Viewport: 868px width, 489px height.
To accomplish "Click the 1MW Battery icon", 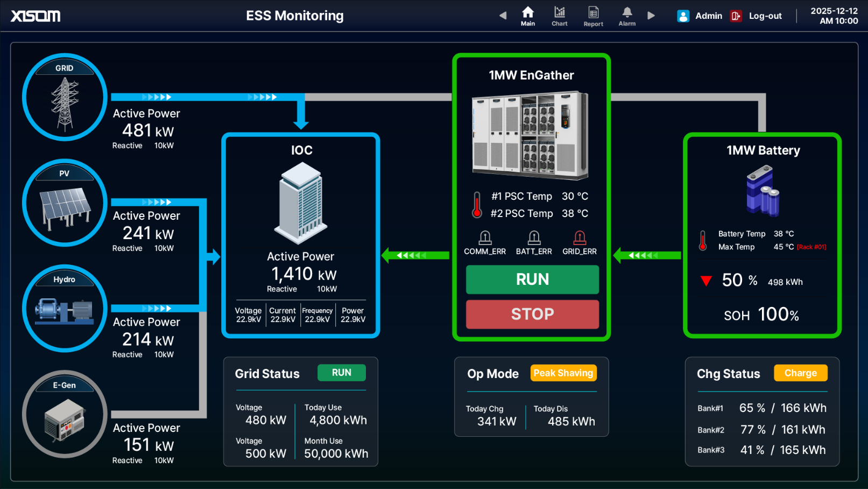I will pyautogui.click(x=762, y=191).
